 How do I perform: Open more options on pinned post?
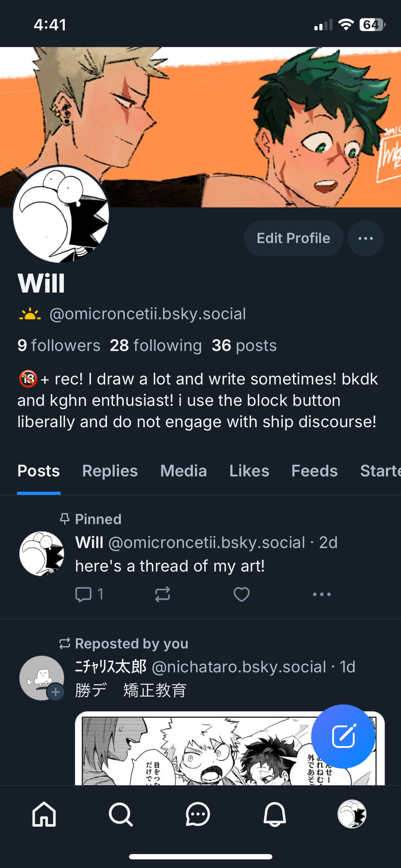click(321, 594)
